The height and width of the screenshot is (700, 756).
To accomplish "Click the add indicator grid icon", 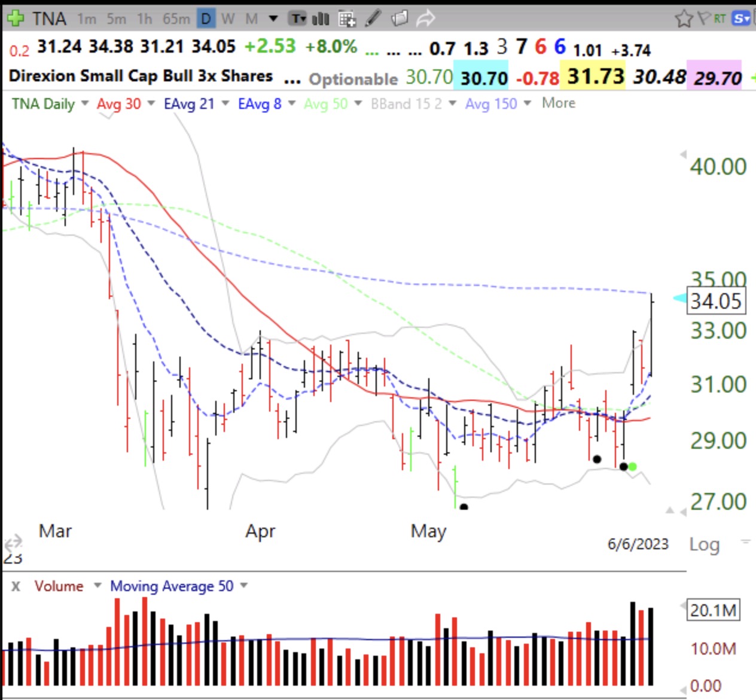I will (x=347, y=19).
